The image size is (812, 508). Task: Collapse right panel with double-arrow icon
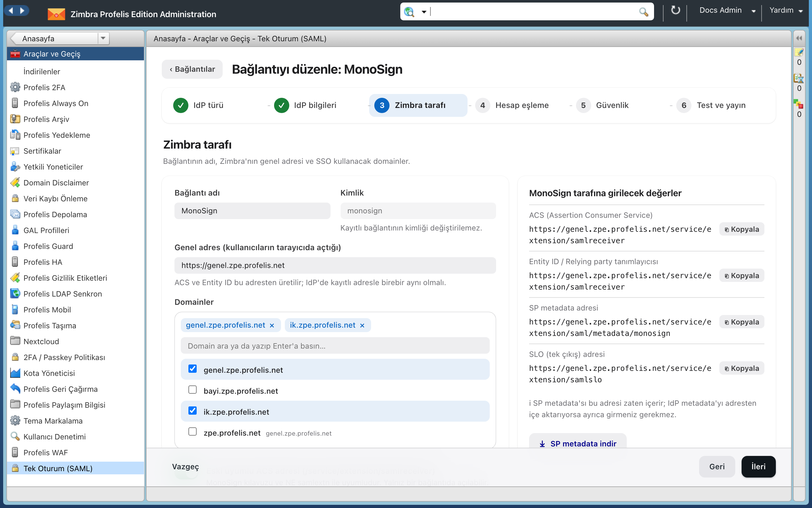[799, 38]
